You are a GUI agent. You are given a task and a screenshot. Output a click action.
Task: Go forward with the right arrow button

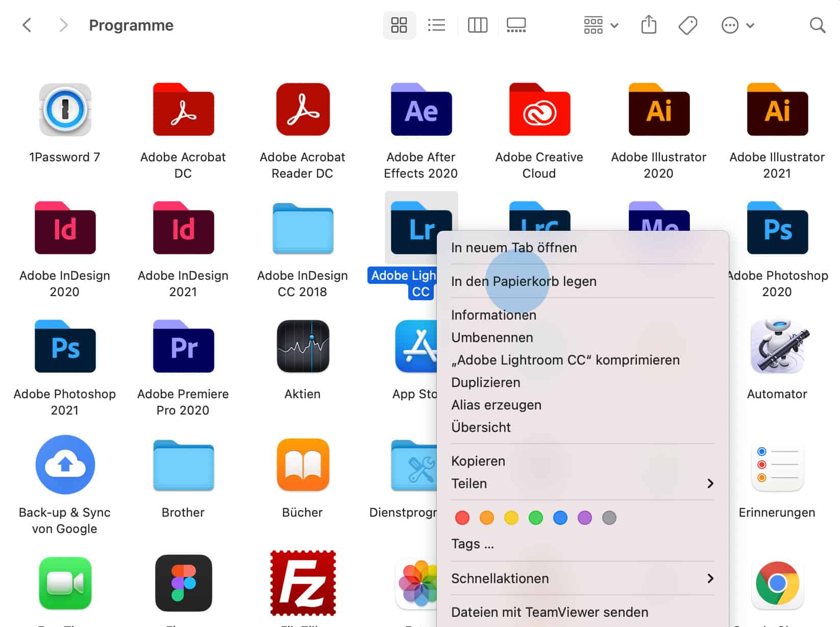coord(63,25)
